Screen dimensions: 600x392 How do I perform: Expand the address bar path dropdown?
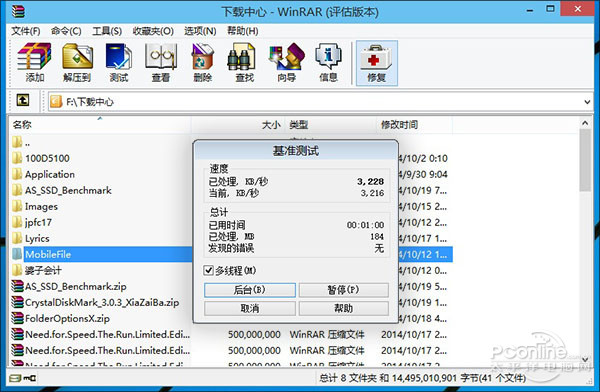587,102
